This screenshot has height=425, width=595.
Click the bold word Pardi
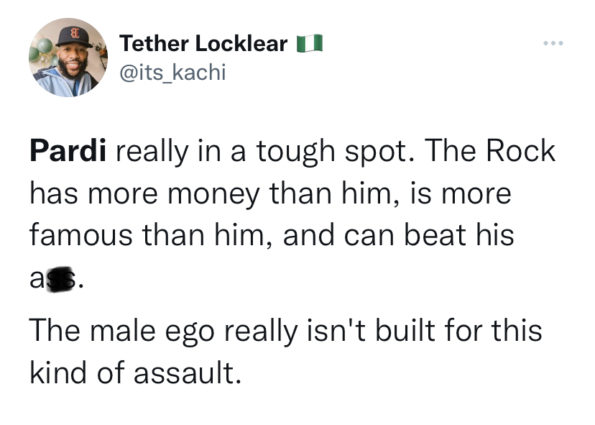68,152
